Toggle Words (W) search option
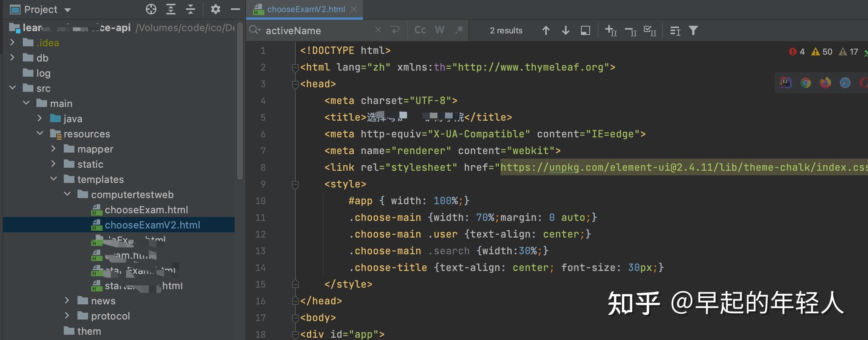868x340 pixels. (x=439, y=30)
